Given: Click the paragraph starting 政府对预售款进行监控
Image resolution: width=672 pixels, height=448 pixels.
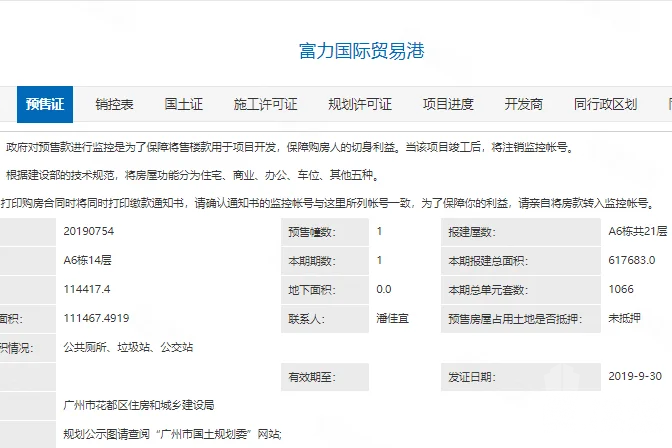Looking at the screenshot, I should tap(290, 147).
